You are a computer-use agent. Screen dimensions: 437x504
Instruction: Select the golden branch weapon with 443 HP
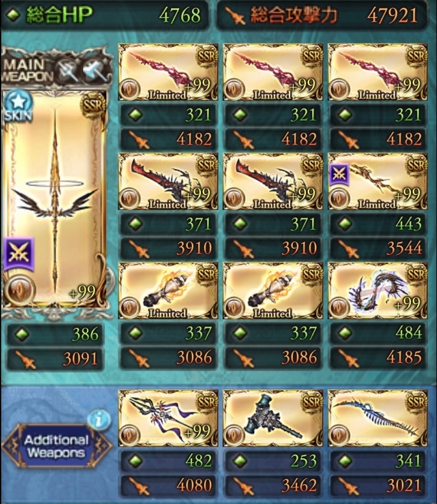[378, 181]
